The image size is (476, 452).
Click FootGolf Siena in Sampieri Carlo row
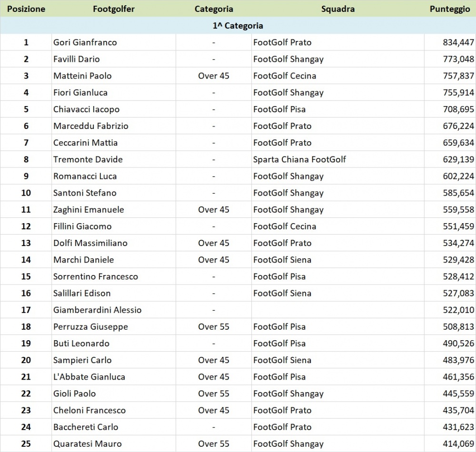[282, 360]
